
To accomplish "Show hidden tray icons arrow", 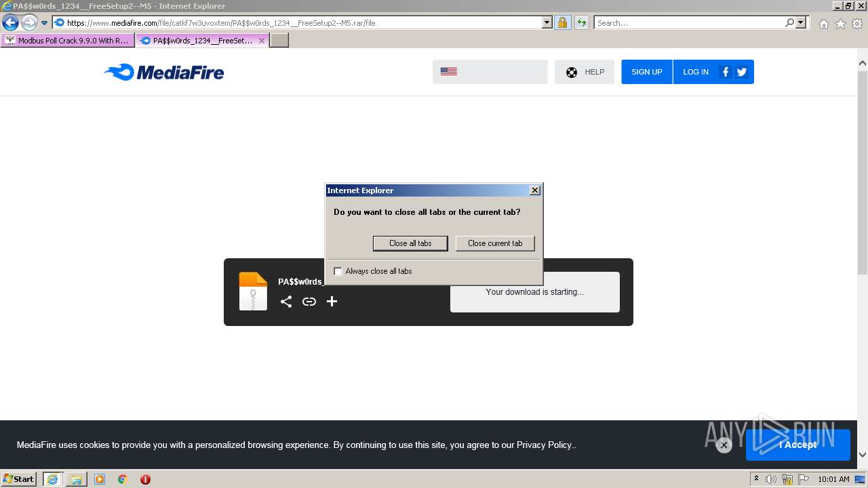I will tap(756, 479).
